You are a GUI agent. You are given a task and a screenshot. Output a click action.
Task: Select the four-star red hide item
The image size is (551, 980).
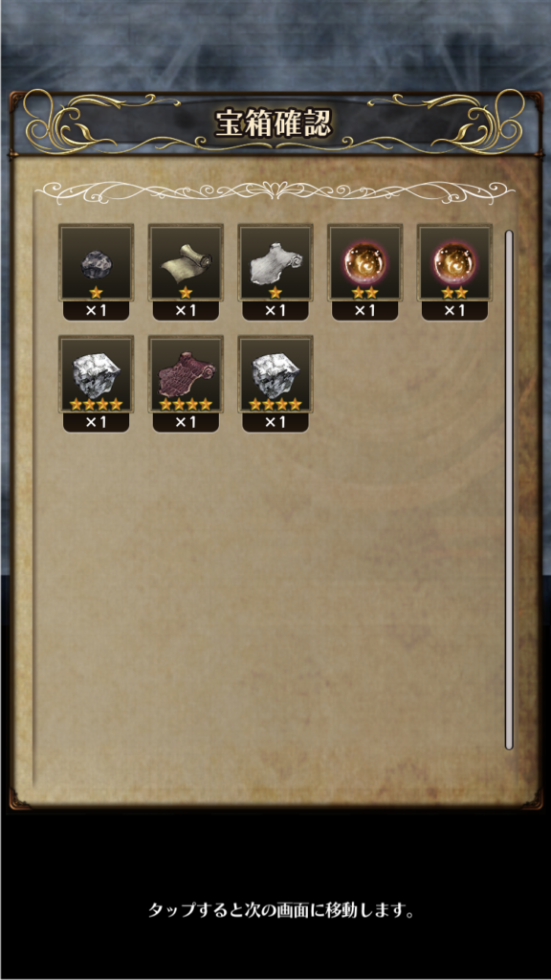tap(187, 374)
